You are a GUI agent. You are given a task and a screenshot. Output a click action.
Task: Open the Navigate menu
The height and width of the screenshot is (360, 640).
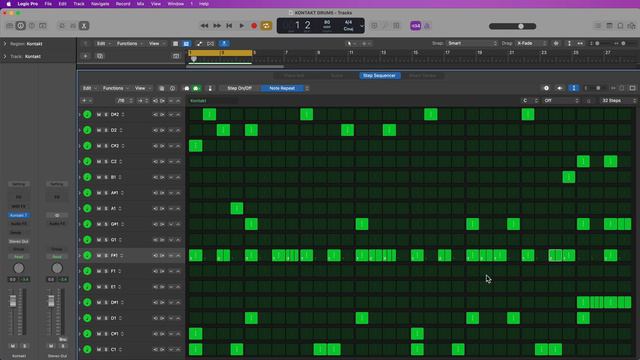[x=100, y=4]
